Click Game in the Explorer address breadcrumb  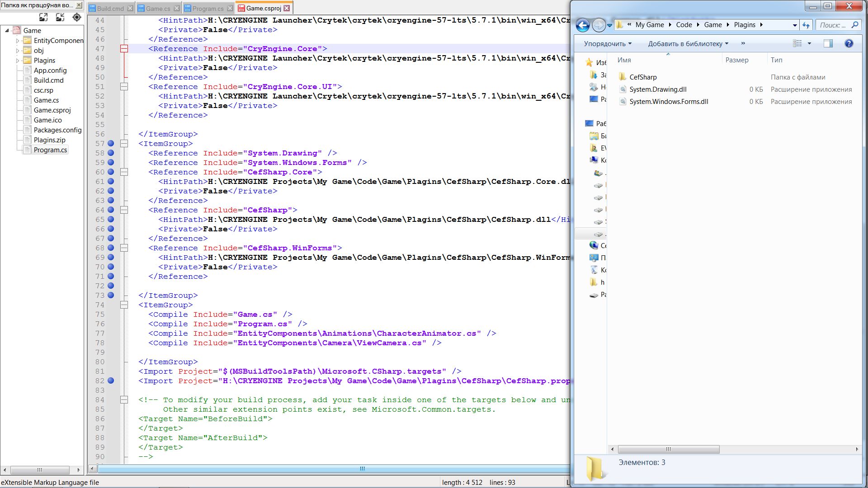(713, 25)
